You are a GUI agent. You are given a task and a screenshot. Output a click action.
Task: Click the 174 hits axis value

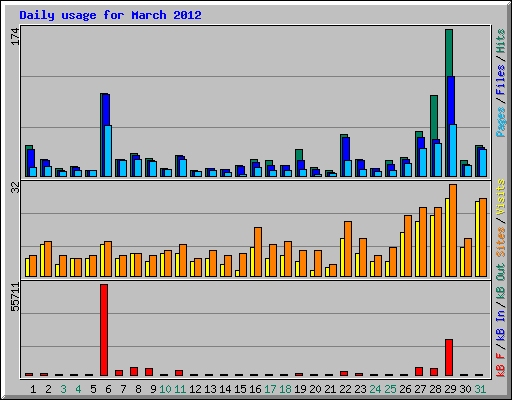[x=15, y=37]
